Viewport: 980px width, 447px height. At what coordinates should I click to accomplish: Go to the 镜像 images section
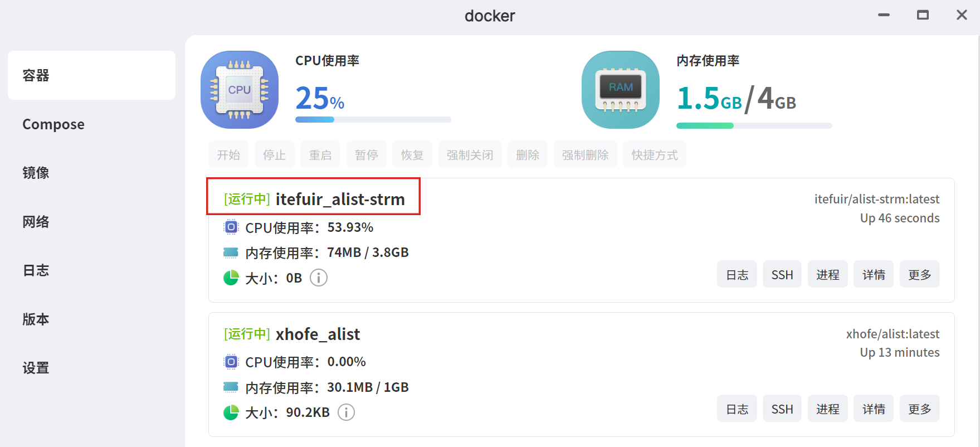click(36, 173)
